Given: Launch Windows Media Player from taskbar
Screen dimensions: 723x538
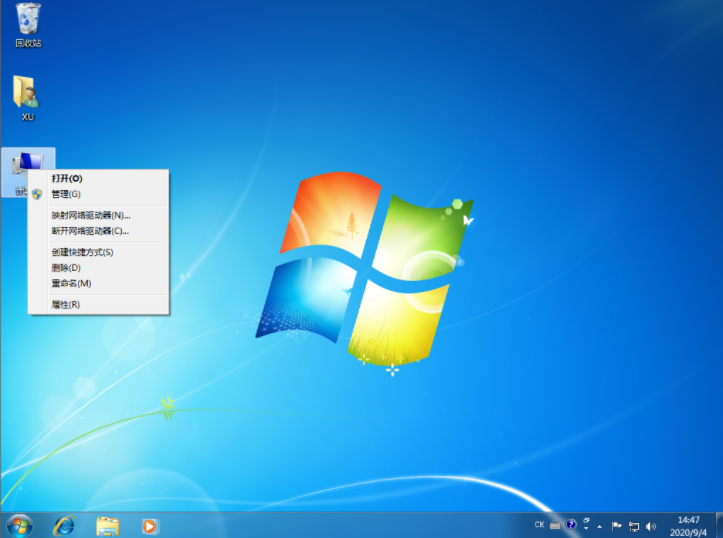Looking at the screenshot, I should pos(149,525).
